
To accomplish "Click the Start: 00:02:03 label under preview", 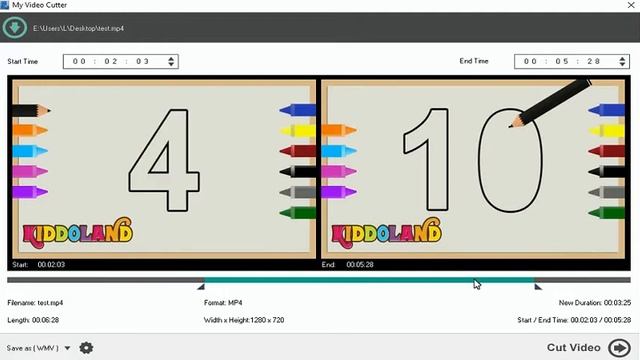I will point(38,264).
